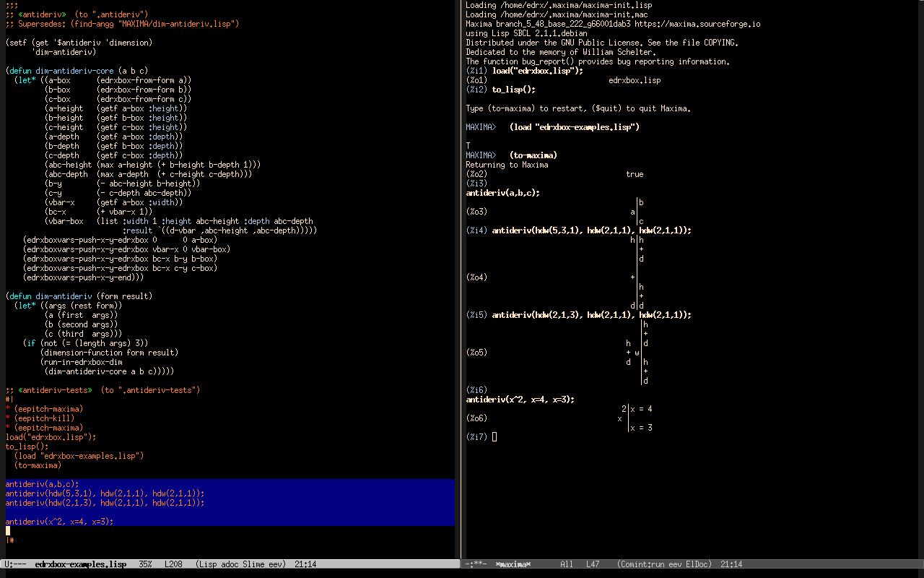Click the All position indicator in maxima mode line
This screenshot has width=924, height=578.
coord(566,564)
